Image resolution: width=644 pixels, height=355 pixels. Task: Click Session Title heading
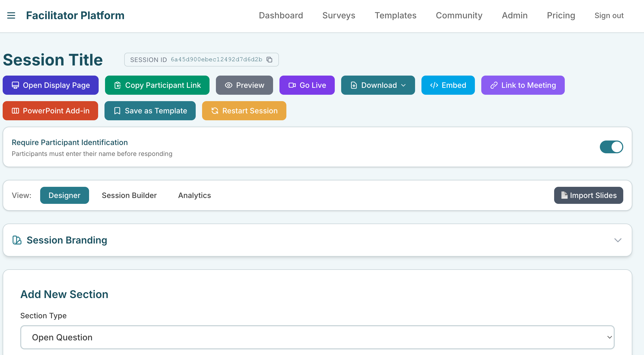tap(53, 60)
